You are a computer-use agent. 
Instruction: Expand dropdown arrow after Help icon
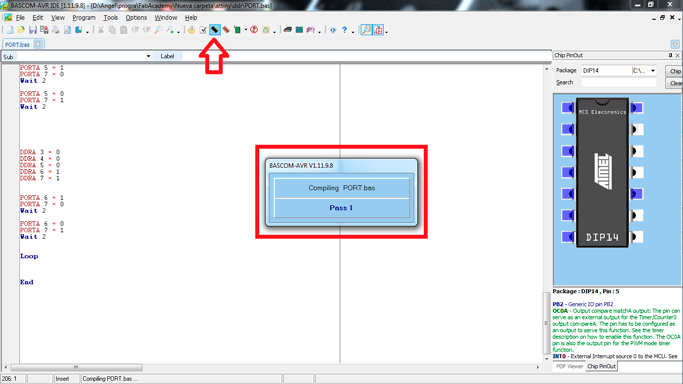[x=353, y=31]
